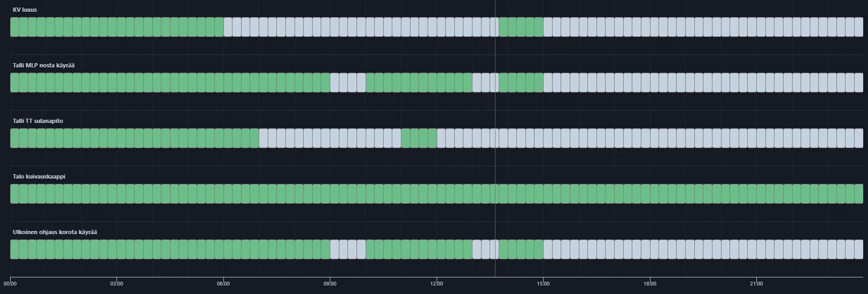Viewport: 868px width, 294px height.
Task: Click the 03:00 time axis label
Action: point(117,283)
